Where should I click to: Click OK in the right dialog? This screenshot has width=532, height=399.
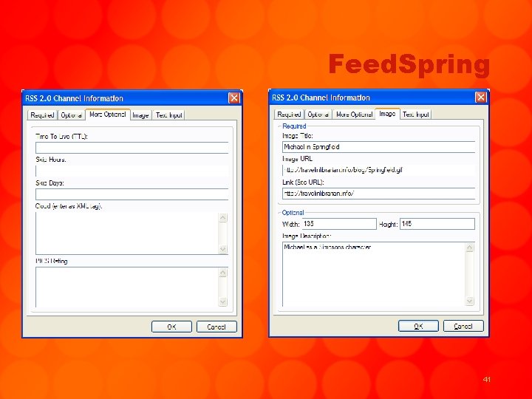(x=418, y=326)
